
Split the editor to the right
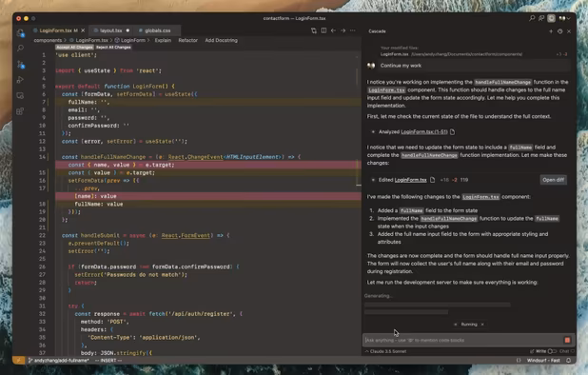pos(323,30)
